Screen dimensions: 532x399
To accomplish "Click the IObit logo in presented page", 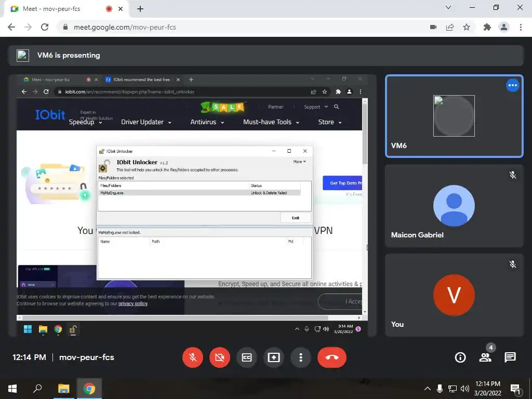I will click(50, 115).
